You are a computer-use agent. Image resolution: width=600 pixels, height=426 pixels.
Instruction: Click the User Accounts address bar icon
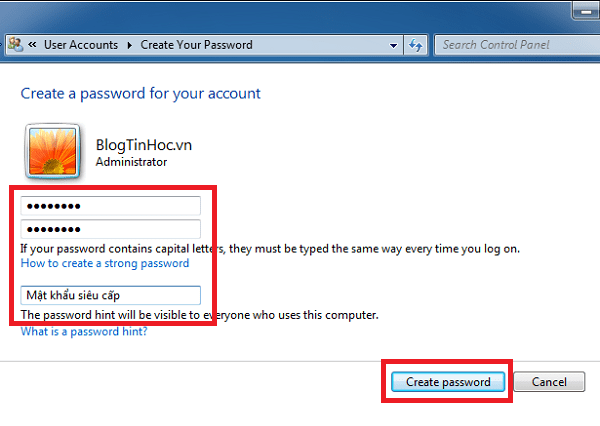point(16,45)
